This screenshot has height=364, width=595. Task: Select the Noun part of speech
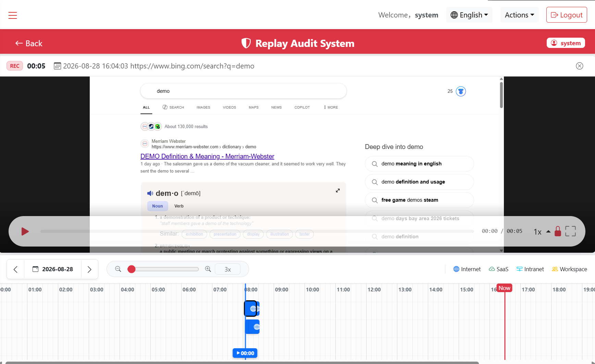click(x=158, y=206)
